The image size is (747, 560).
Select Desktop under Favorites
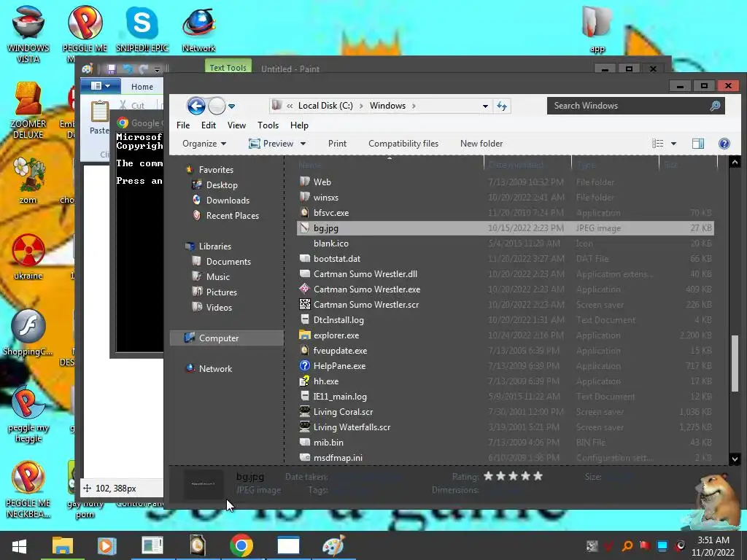point(222,184)
